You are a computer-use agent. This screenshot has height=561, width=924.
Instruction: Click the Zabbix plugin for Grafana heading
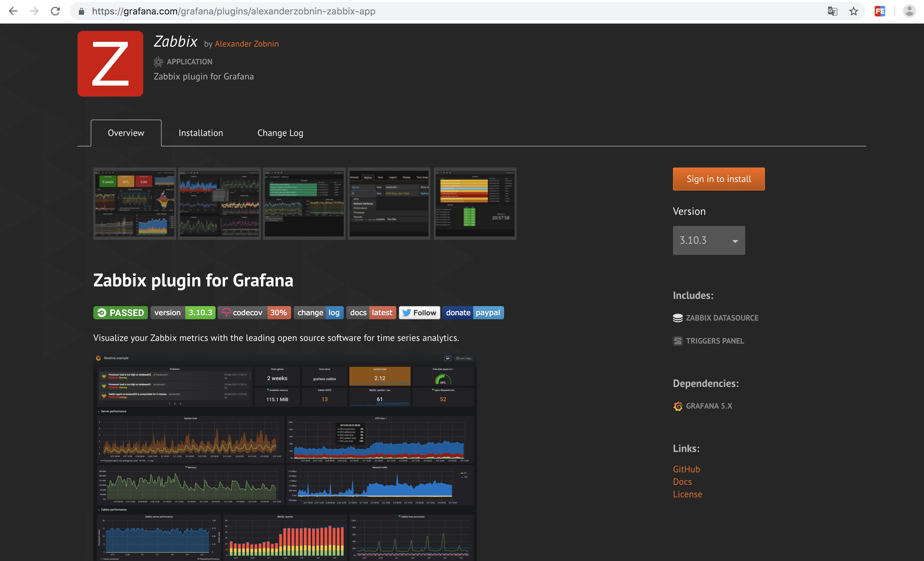pos(193,280)
